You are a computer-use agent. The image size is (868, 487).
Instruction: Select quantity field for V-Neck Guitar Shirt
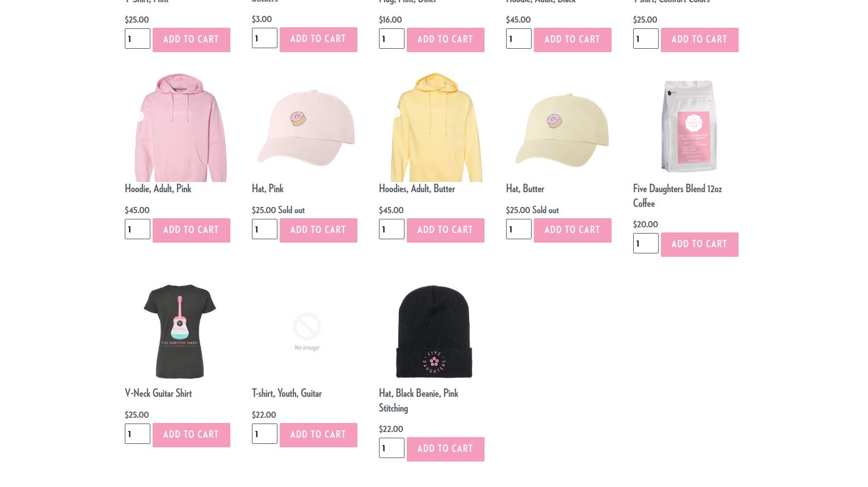pyautogui.click(x=137, y=434)
